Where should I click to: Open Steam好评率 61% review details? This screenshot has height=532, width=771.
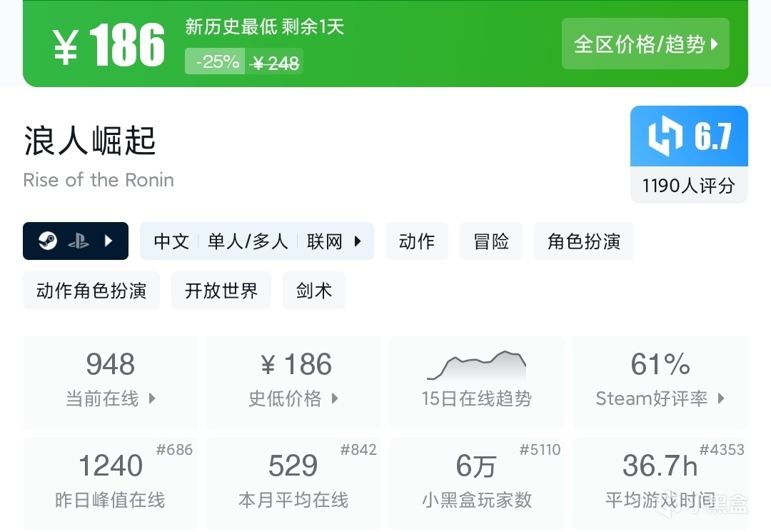click(660, 381)
